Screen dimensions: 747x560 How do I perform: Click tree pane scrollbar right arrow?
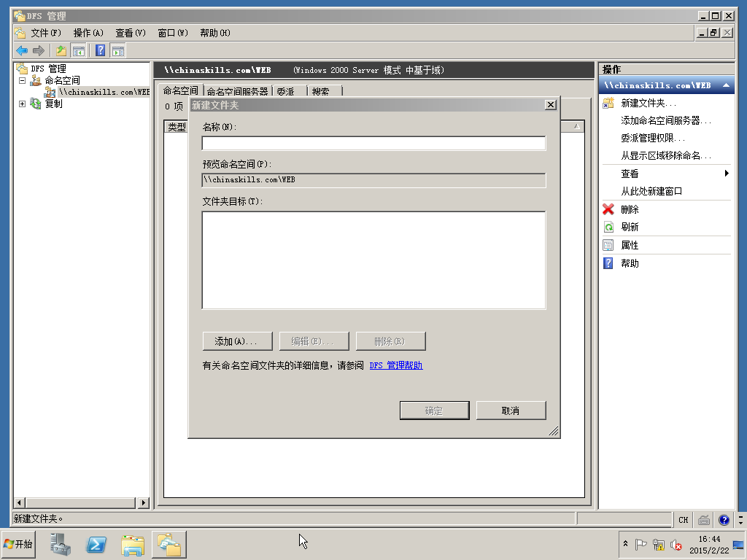click(144, 502)
